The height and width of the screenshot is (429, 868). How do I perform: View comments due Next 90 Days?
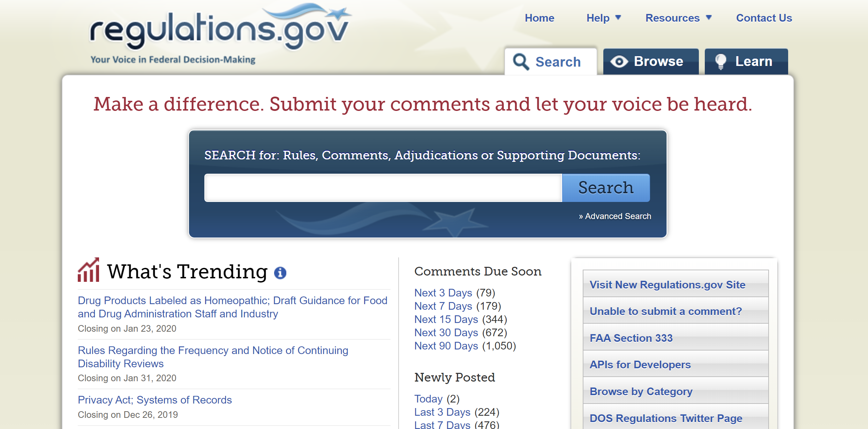pos(446,346)
